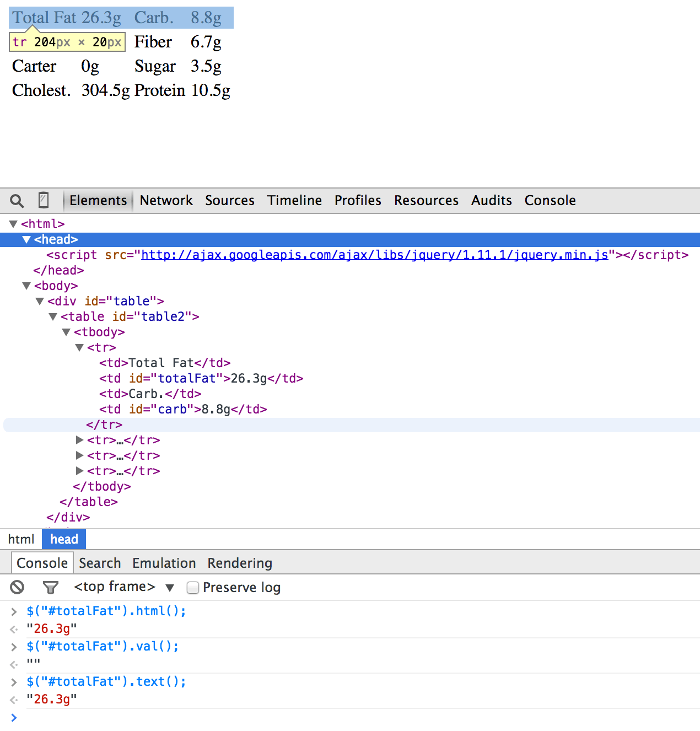
Task: Collapse the expanded tr row triangle
Action: pyautogui.click(x=79, y=347)
